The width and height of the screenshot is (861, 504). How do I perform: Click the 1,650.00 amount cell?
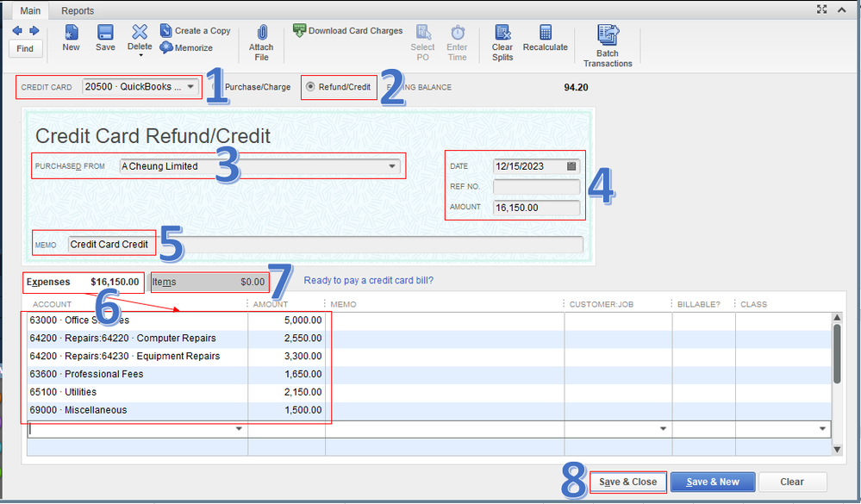click(x=287, y=375)
